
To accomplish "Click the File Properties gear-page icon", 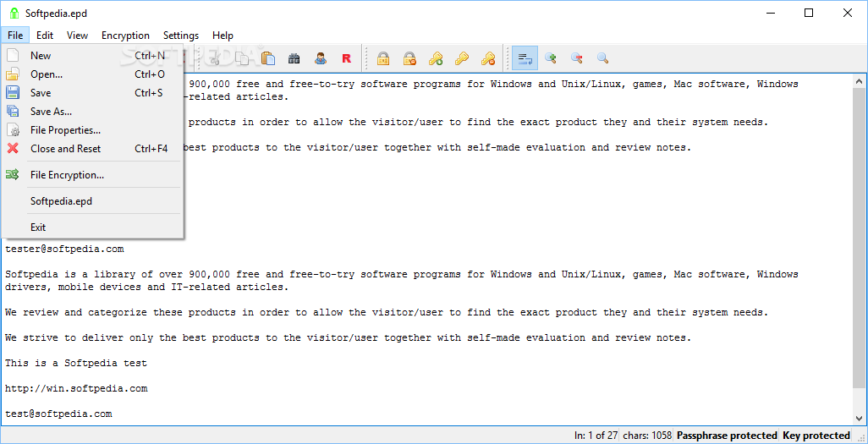I will click(x=14, y=130).
